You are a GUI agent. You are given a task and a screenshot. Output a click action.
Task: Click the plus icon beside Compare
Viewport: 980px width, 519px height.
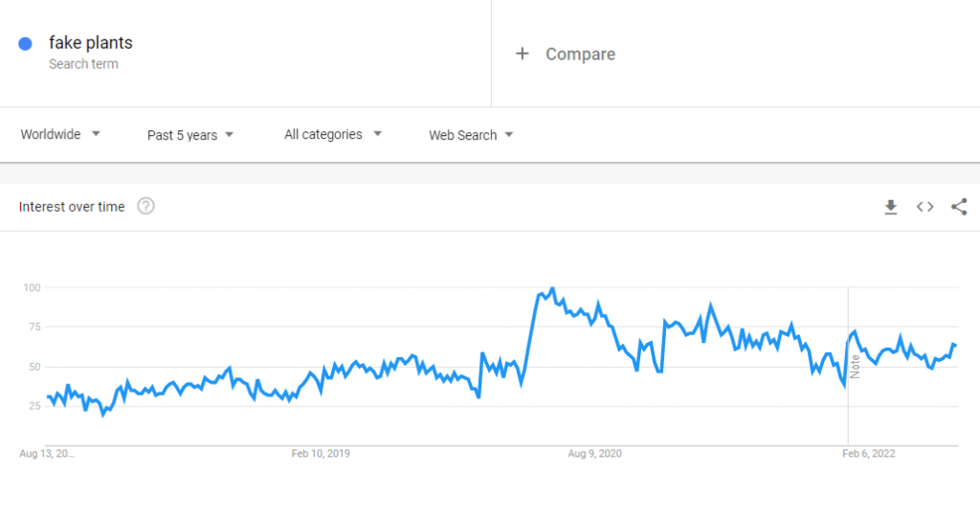click(x=522, y=54)
